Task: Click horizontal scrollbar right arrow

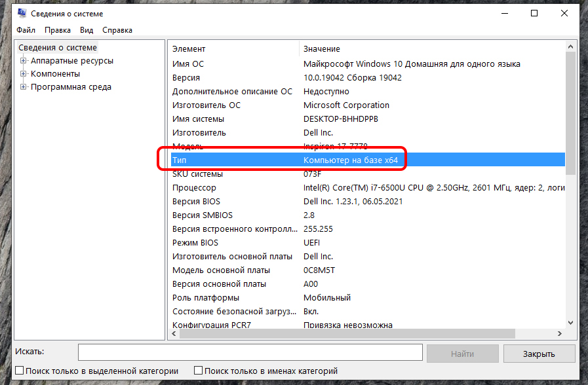Action: click(559, 334)
